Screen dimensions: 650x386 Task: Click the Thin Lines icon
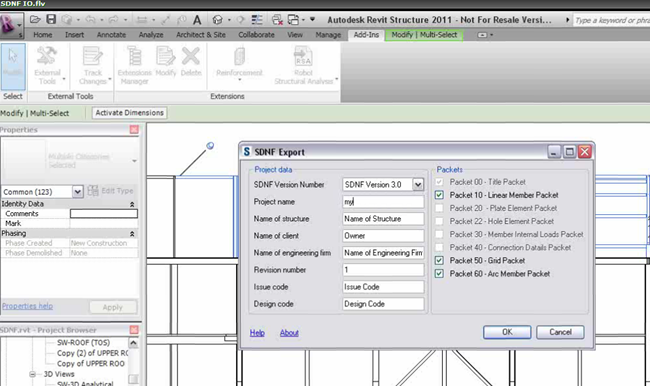(257, 19)
